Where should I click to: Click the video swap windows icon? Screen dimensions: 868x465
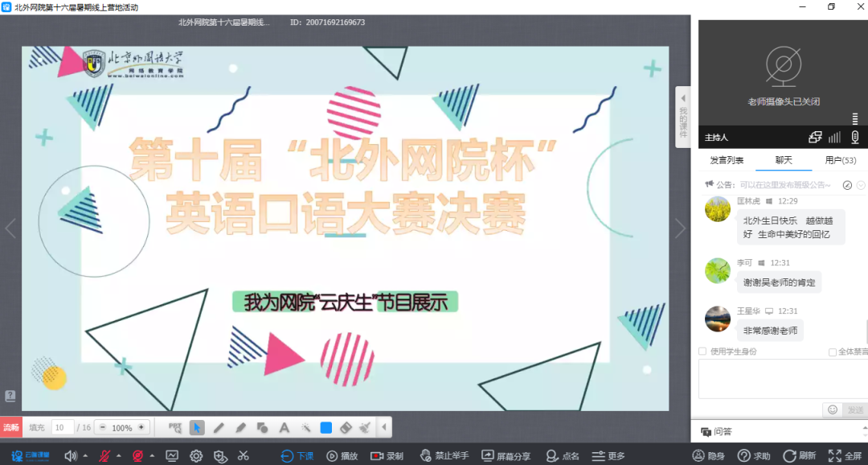815,137
